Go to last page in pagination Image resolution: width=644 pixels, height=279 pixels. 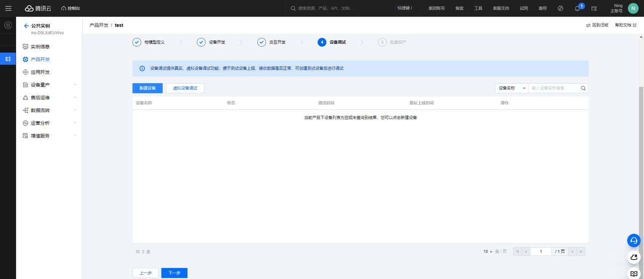click(x=581, y=251)
